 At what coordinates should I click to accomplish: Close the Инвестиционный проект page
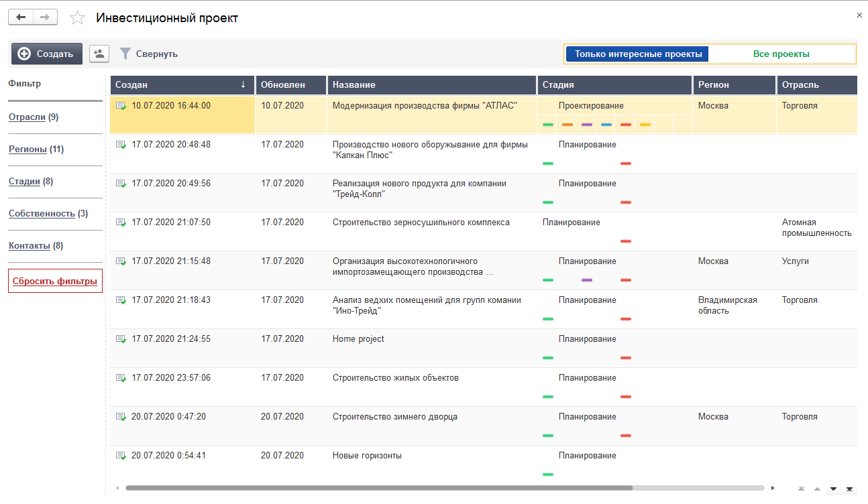point(859,15)
